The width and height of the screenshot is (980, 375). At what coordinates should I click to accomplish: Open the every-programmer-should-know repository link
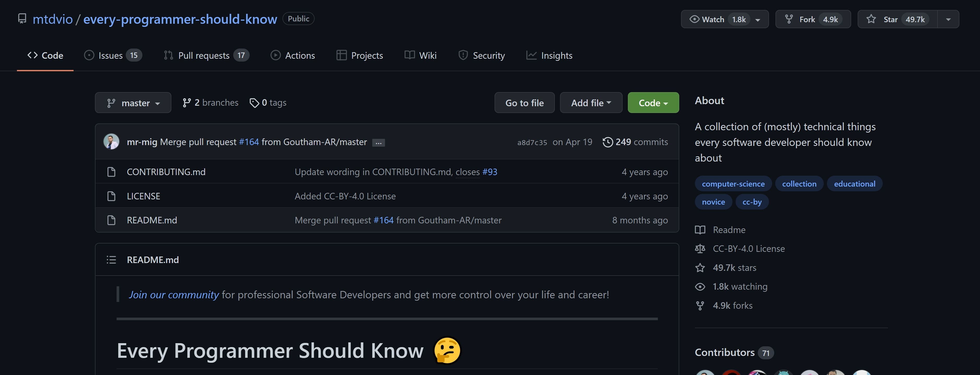coord(180,19)
